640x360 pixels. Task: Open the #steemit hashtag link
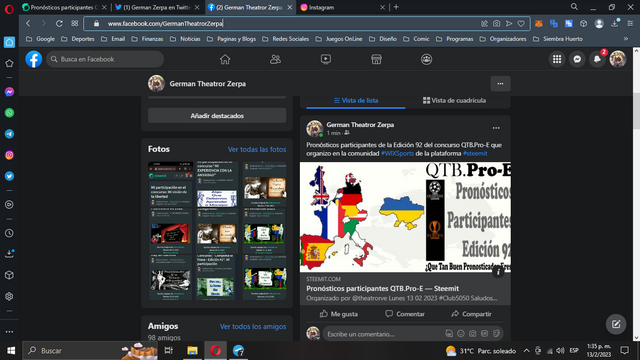(x=475, y=153)
